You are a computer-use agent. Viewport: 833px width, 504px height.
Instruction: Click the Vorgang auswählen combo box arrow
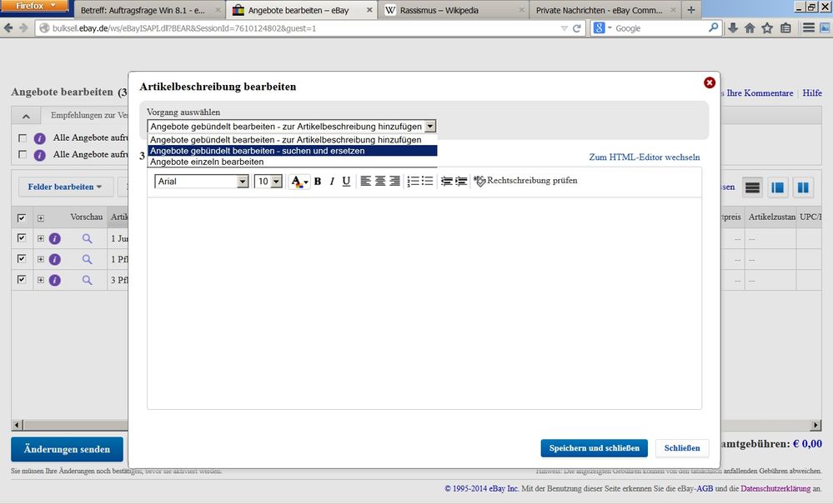(430, 127)
